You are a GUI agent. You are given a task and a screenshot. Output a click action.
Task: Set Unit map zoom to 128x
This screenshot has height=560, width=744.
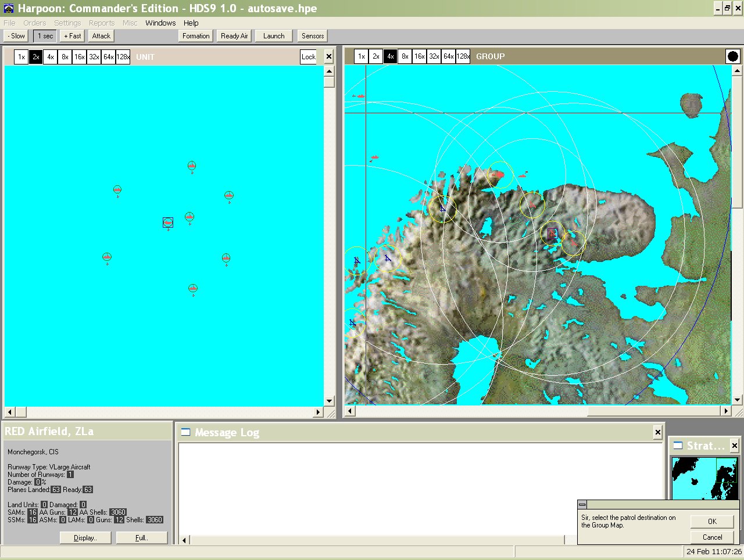(x=123, y=57)
